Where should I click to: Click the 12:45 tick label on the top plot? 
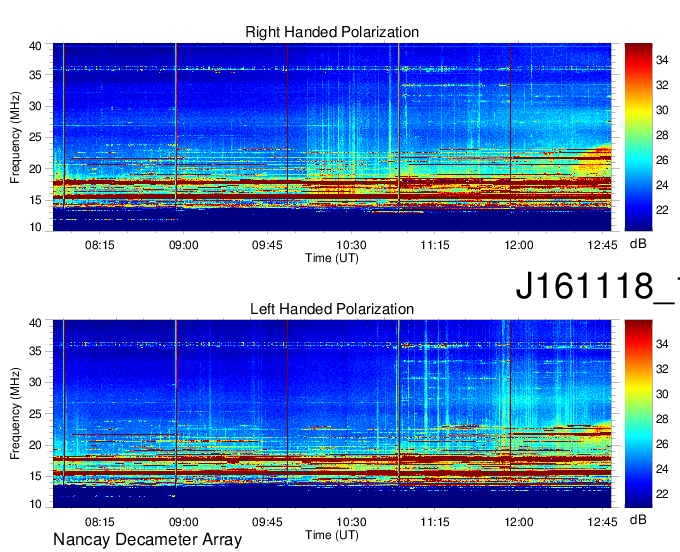click(602, 245)
